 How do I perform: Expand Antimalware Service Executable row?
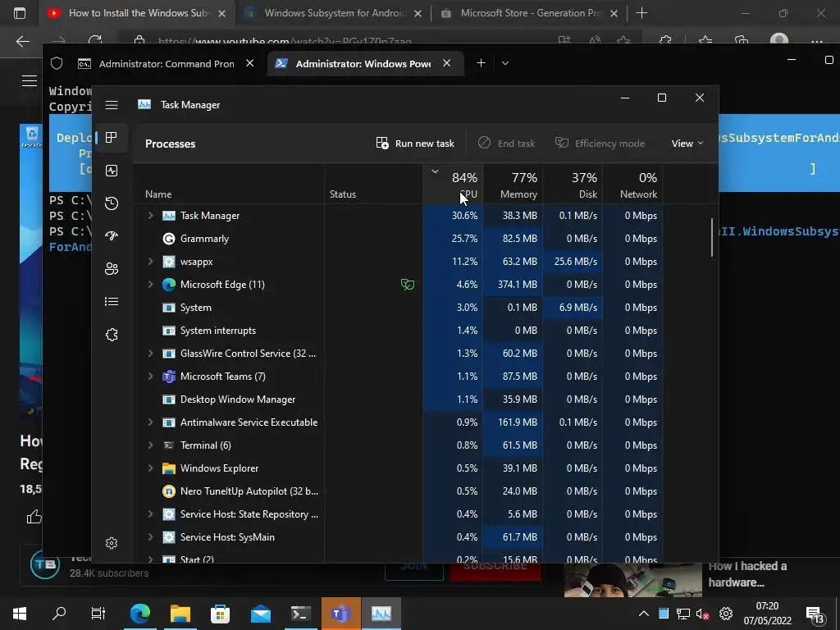151,422
